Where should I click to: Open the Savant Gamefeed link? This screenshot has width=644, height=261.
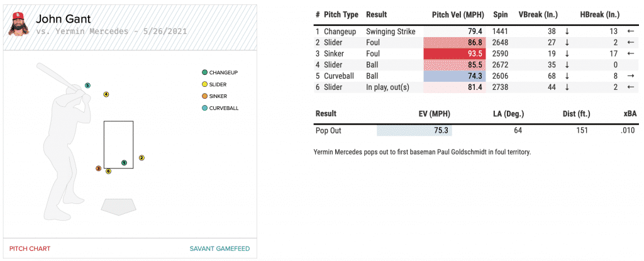pyautogui.click(x=219, y=248)
